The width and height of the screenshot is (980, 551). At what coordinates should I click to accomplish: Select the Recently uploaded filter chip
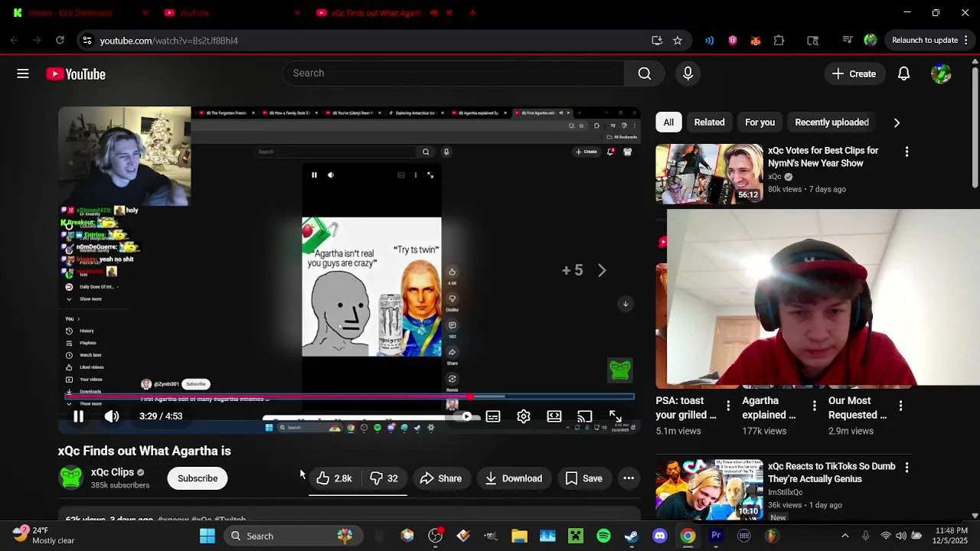(831, 122)
